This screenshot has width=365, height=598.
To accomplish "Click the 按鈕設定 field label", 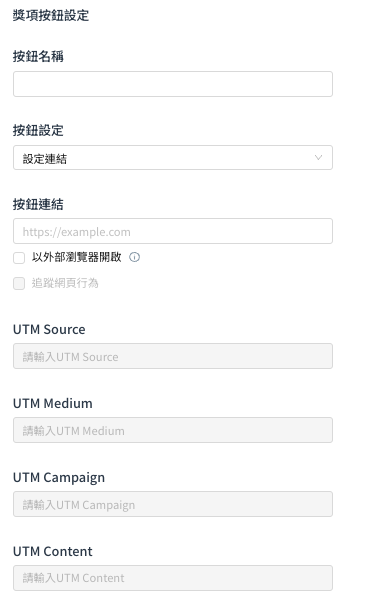I will point(38,130).
